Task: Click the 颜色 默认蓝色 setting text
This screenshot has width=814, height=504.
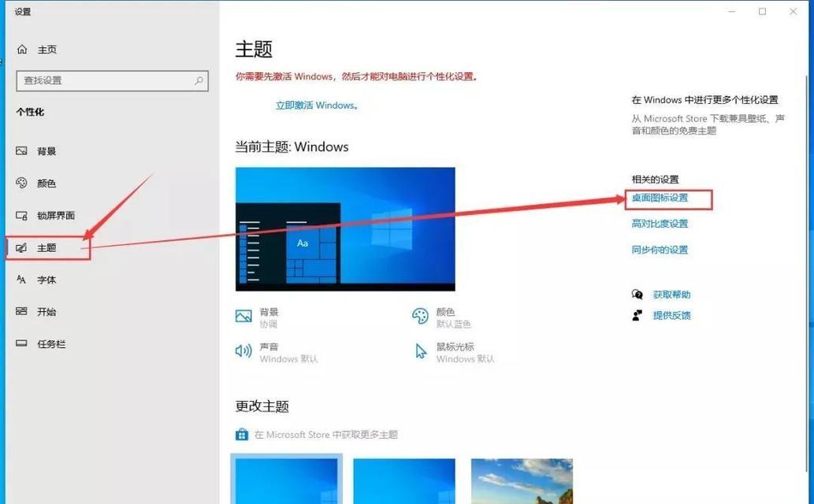Action: coord(453,317)
